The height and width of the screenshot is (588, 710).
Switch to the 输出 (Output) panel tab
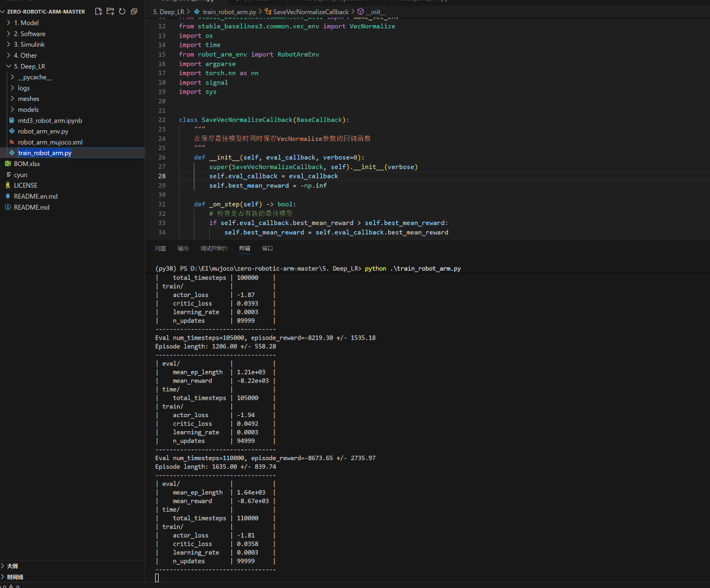point(183,248)
